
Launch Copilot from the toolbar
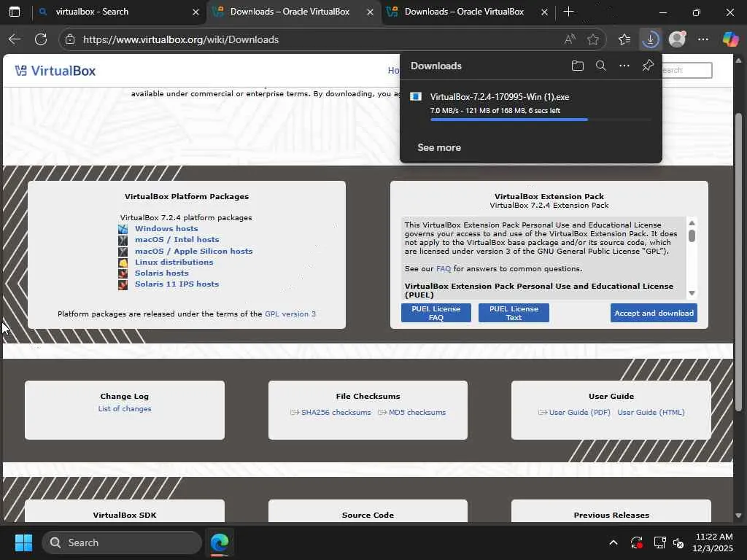tap(730, 39)
